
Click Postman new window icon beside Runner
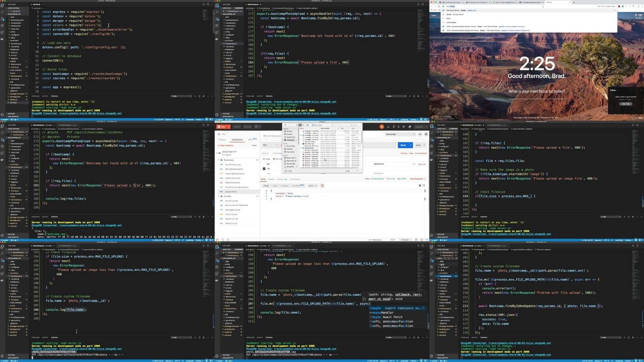pyautogui.click(x=257, y=127)
